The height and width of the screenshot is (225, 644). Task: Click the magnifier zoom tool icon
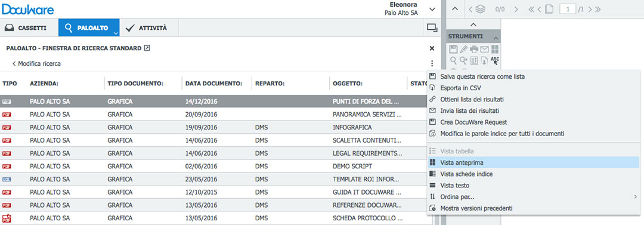point(453,60)
